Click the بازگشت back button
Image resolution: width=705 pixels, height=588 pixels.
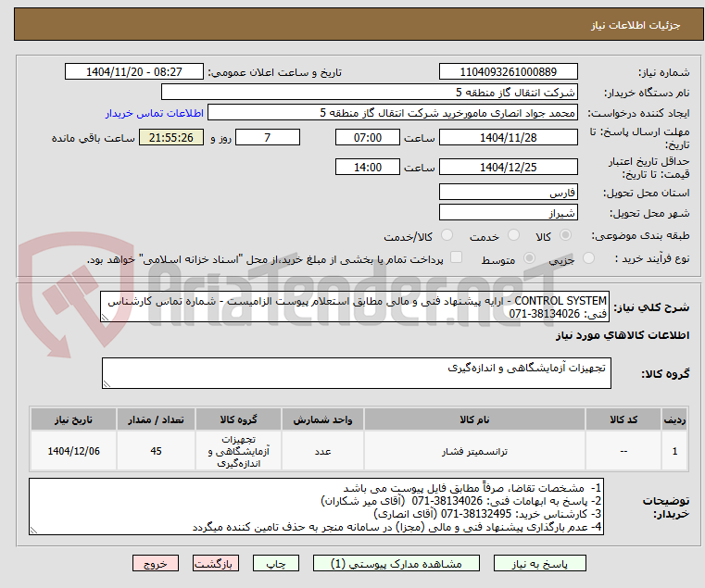216,563
